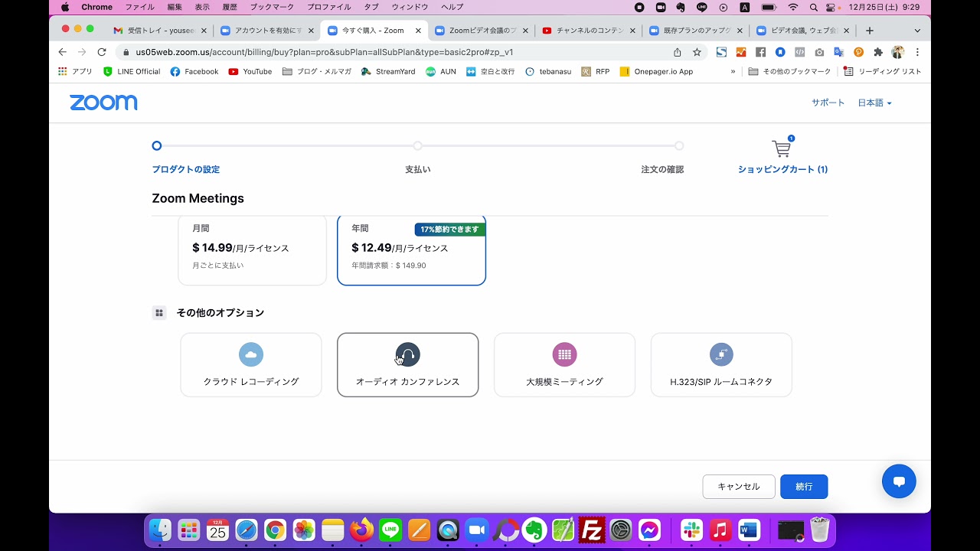Close the 今すぐ購入 - Zoom tab
This screenshot has width=980, height=551.
pos(418,31)
